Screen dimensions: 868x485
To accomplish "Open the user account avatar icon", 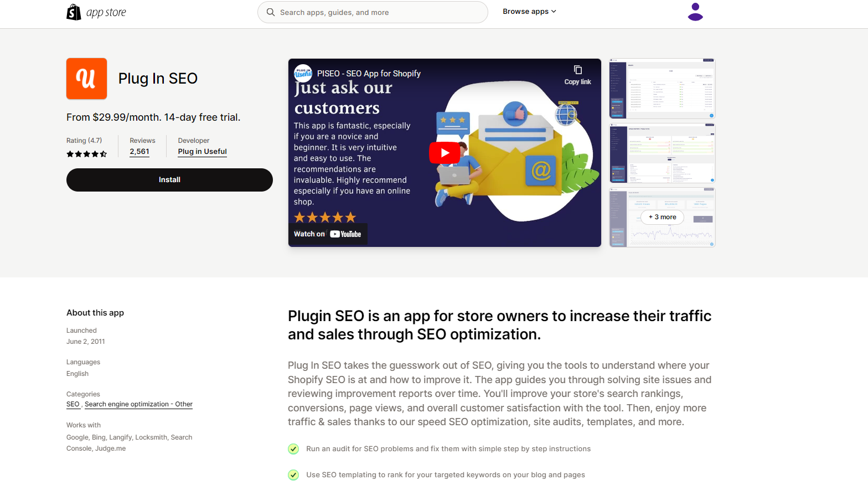I will click(x=695, y=12).
